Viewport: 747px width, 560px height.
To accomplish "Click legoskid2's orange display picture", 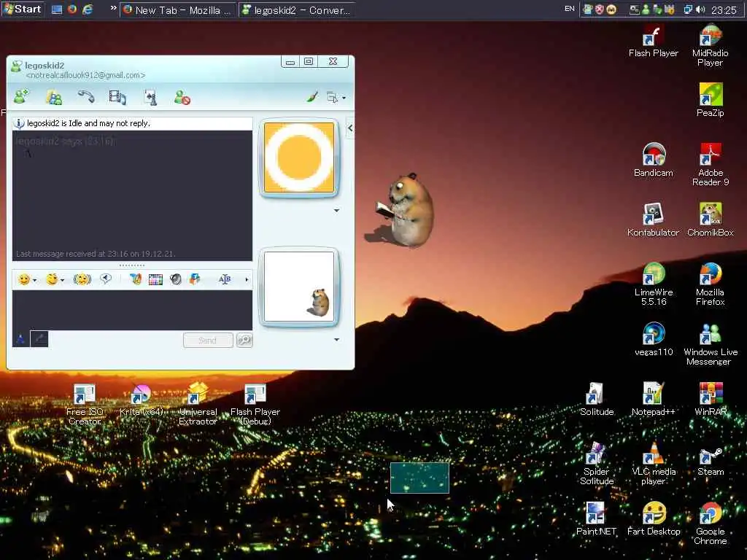I will (299, 157).
